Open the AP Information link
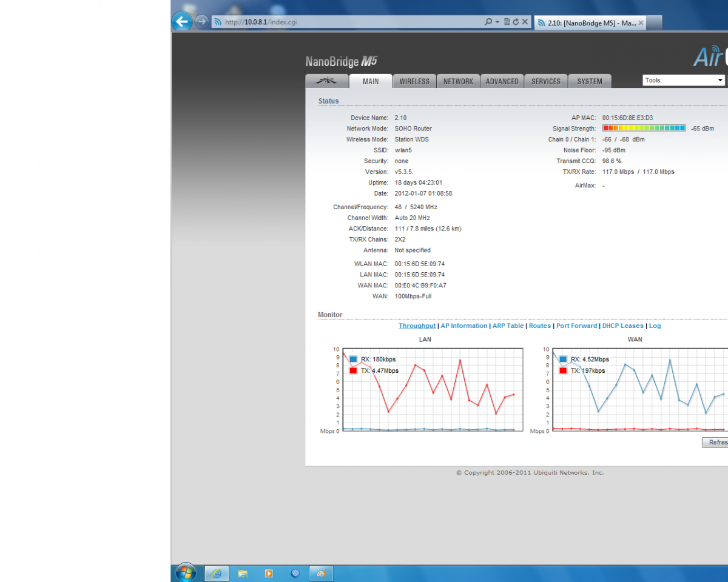The height and width of the screenshot is (582, 728). point(464,326)
